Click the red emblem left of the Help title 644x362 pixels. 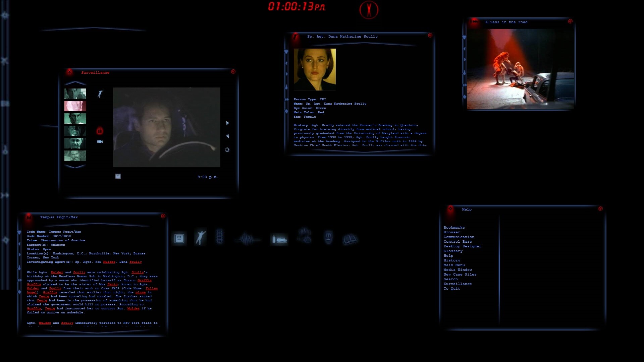coord(450,209)
